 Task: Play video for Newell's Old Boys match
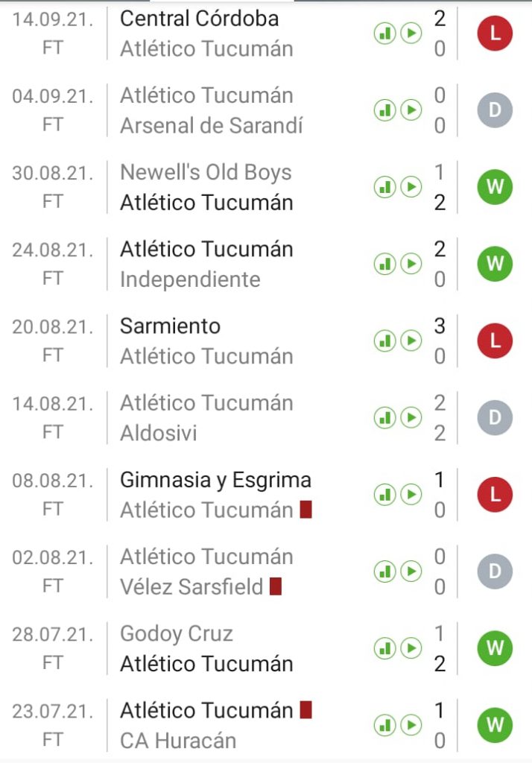pyautogui.click(x=411, y=187)
